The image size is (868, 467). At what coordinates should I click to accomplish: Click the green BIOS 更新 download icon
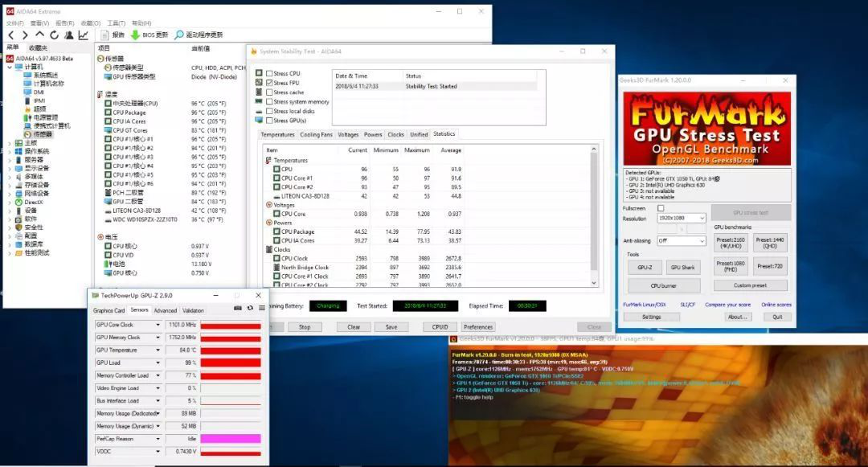pyautogui.click(x=135, y=35)
